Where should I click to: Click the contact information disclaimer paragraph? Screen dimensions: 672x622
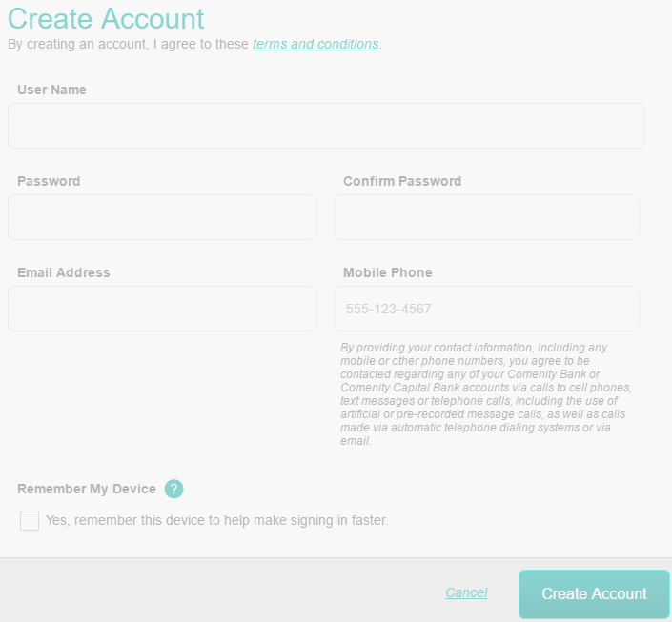pos(486,393)
